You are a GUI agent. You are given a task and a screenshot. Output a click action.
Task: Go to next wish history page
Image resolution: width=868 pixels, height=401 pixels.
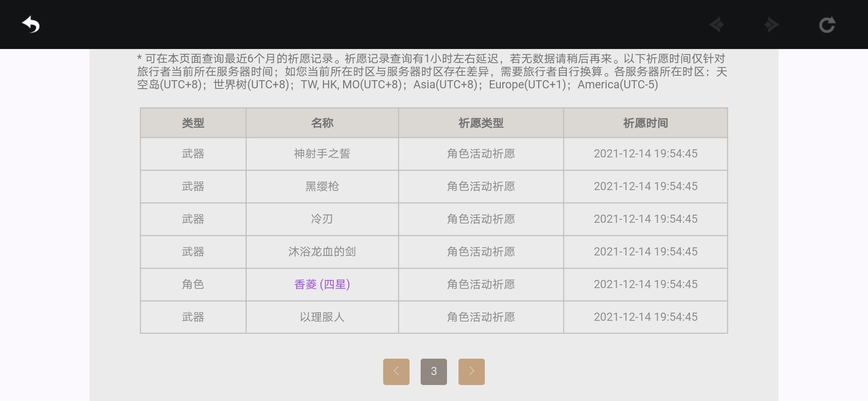click(471, 371)
